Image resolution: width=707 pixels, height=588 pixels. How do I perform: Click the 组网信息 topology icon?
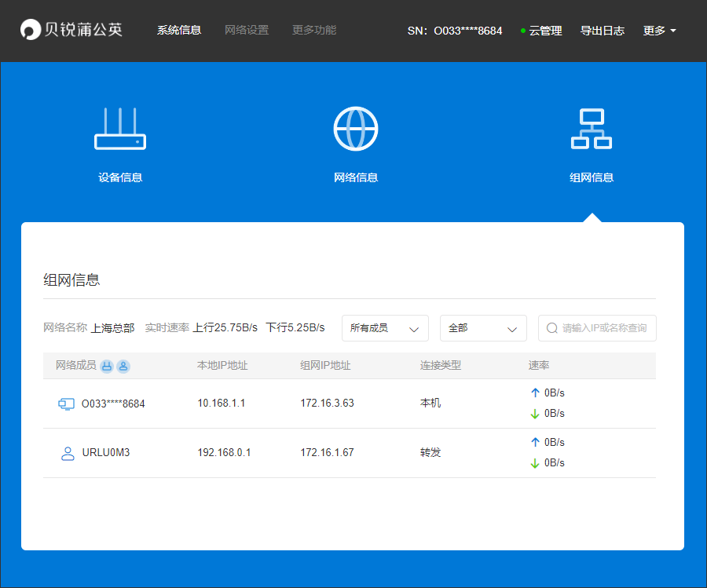[592, 128]
